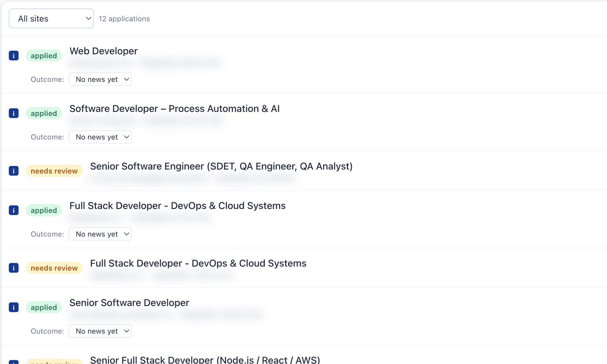Image resolution: width=607 pixels, height=364 pixels.
Task: Click needs review badge on Full Stack Developer row
Action: [x=54, y=268]
